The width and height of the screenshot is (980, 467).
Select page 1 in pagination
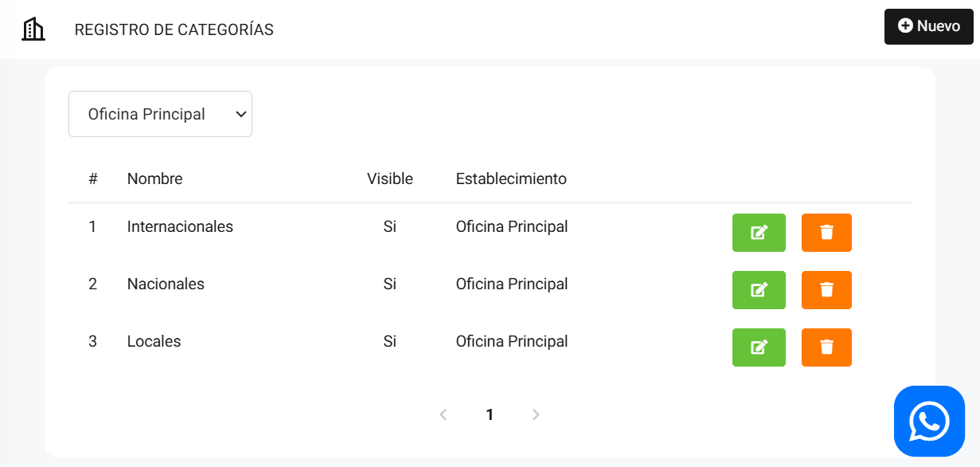point(490,414)
